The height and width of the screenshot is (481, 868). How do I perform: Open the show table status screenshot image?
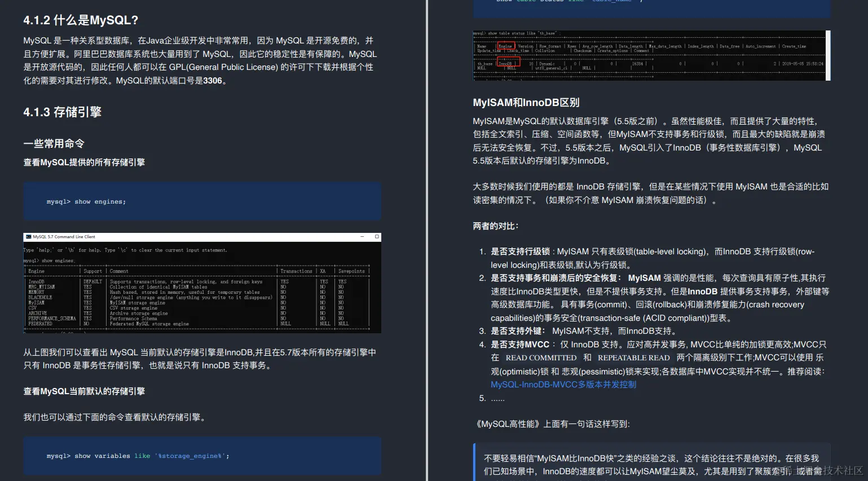(x=651, y=55)
